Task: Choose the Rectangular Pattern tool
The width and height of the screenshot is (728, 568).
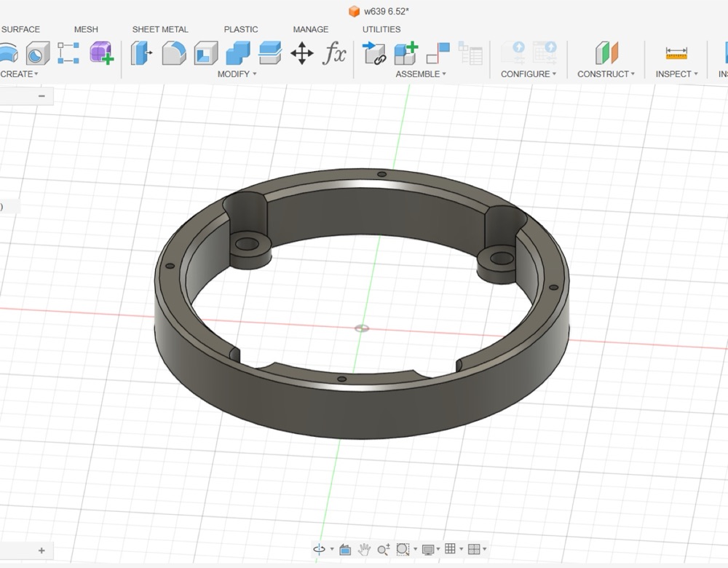Action: point(68,53)
